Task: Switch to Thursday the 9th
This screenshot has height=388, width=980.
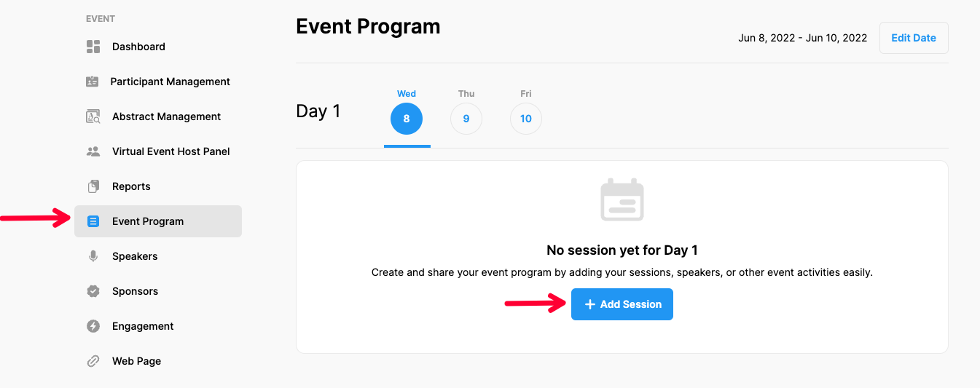Action: click(466, 119)
